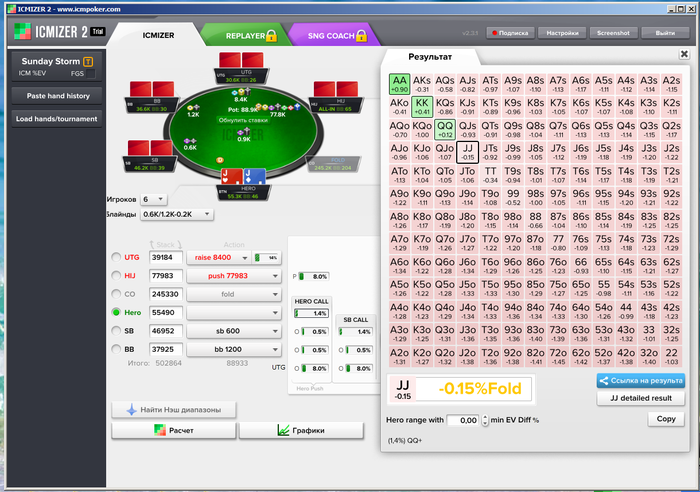Image resolution: width=700 pixels, height=492 pixels.
Task: Click the share icon on Ссылка на результат
Action: click(x=604, y=381)
